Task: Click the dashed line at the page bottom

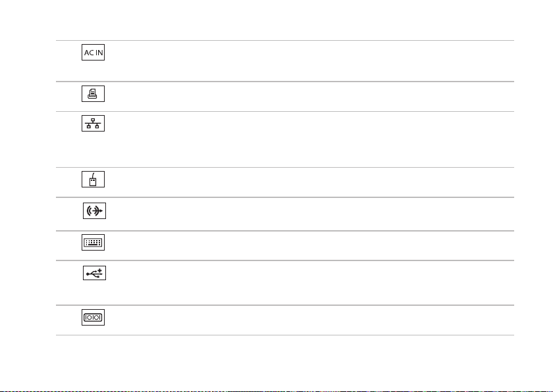Action: click(276, 391)
